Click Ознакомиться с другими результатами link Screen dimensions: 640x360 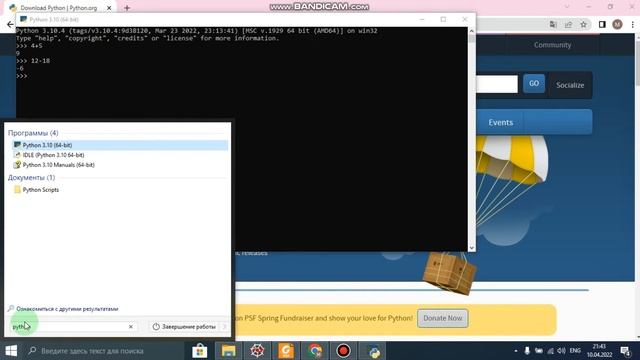pos(67,309)
